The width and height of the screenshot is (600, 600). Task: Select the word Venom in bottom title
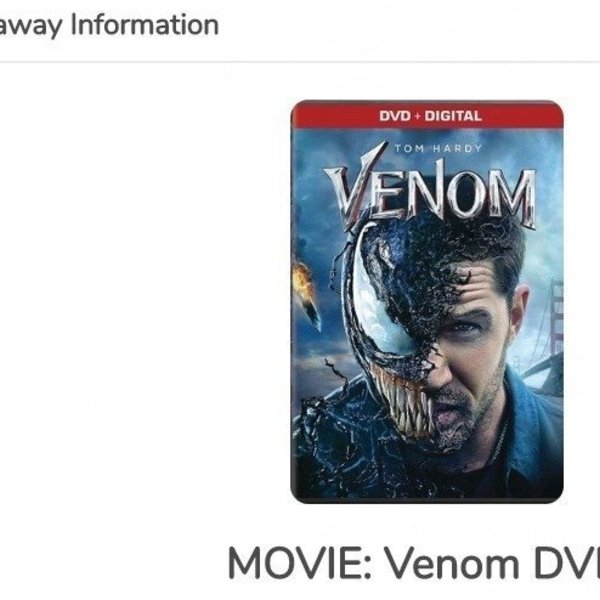coord(452,563)
